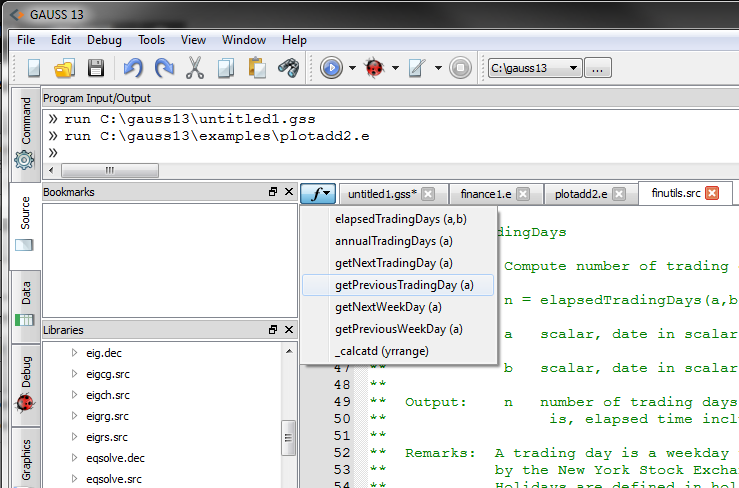Open the Tools menu
Image resolution: width=739 pixels, height=488 pixels.
(151, 40)
